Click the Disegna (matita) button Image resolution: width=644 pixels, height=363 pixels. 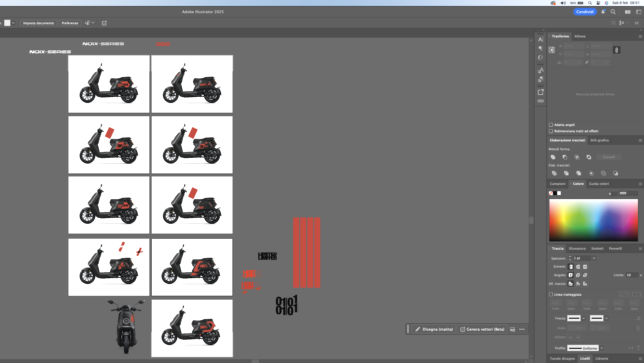coord(434,329)
